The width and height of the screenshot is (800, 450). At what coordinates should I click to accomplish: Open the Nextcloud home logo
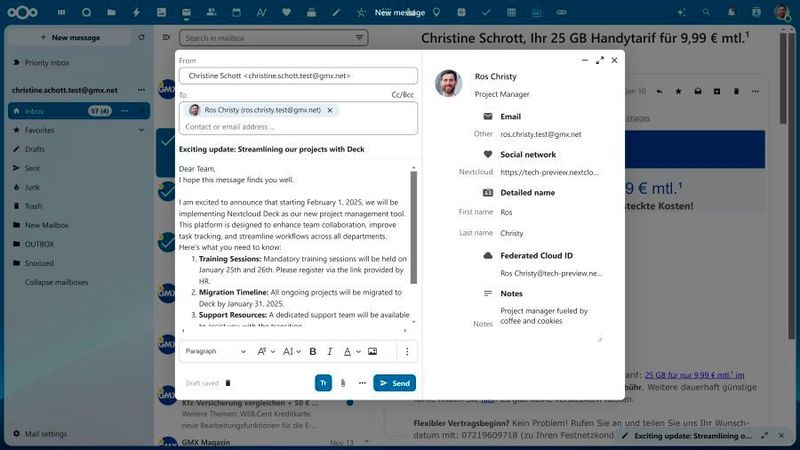point(22,12)
